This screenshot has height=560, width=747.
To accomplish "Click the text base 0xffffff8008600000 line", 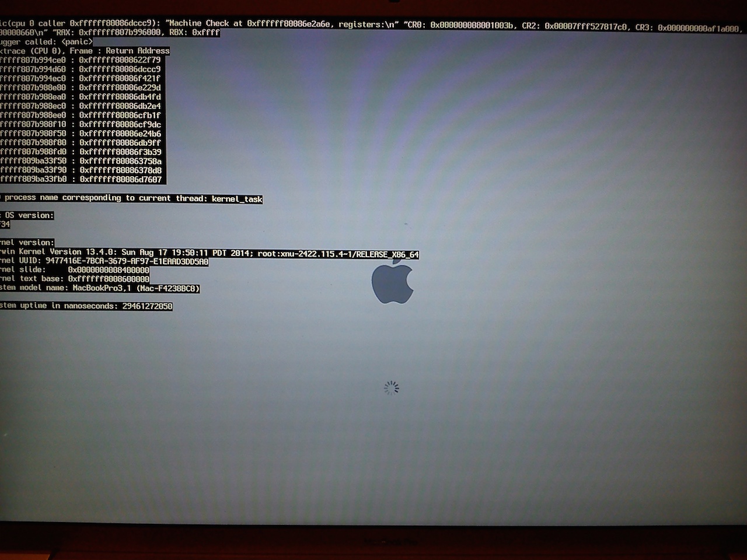I will point(75,279).
